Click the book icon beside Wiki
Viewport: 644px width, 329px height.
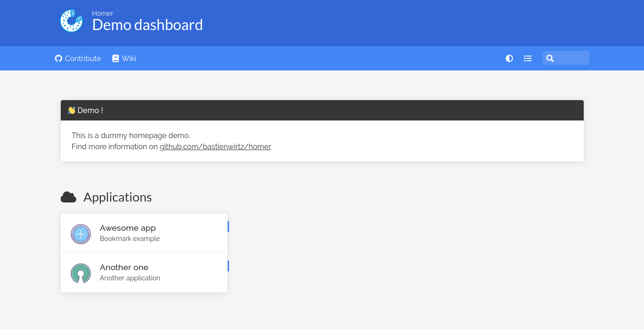click(x=115, y=58)
